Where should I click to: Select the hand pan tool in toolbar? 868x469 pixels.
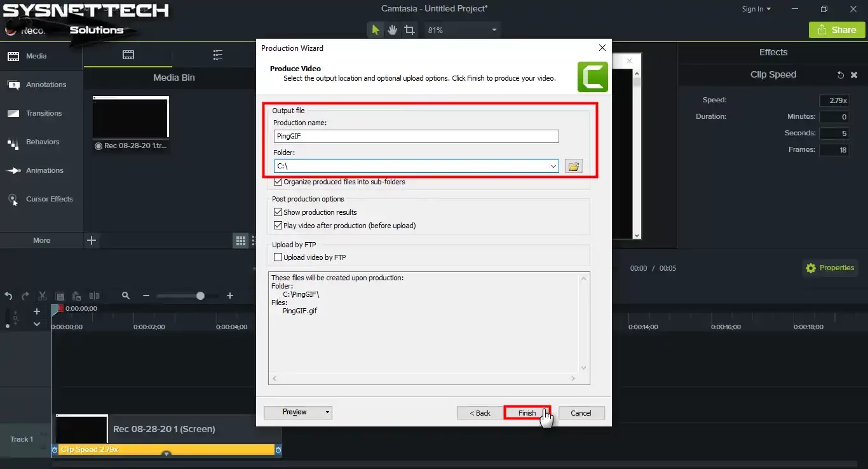tap(393, 30)
